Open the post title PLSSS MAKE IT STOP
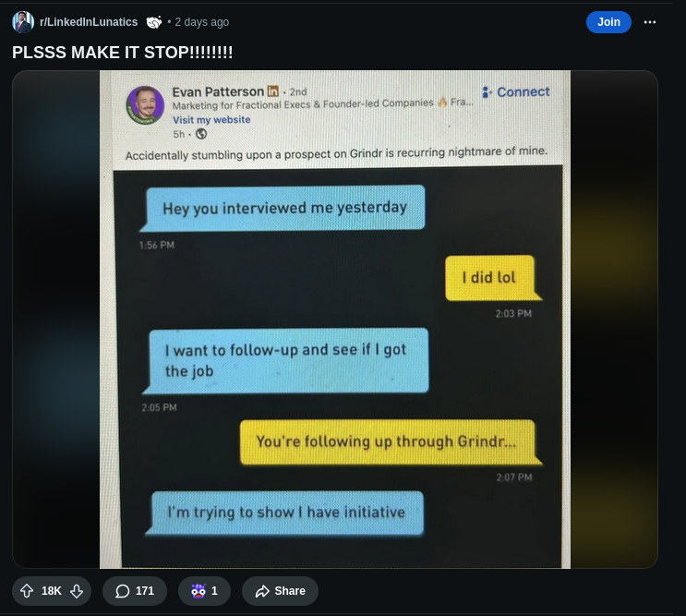Screen dimensions: 686x616 point(122,52)
